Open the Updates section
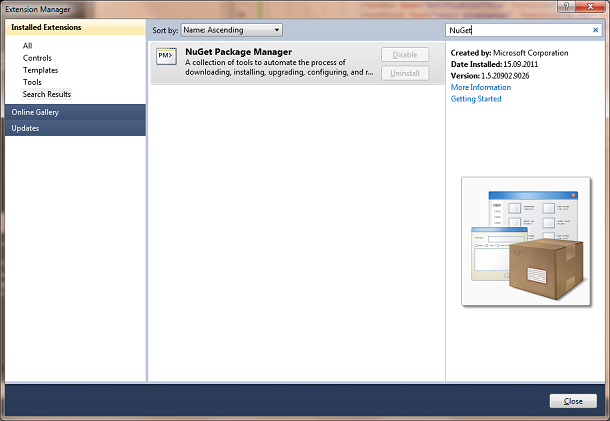The width and height of the screenshot is (610, 421). point(75,128)
